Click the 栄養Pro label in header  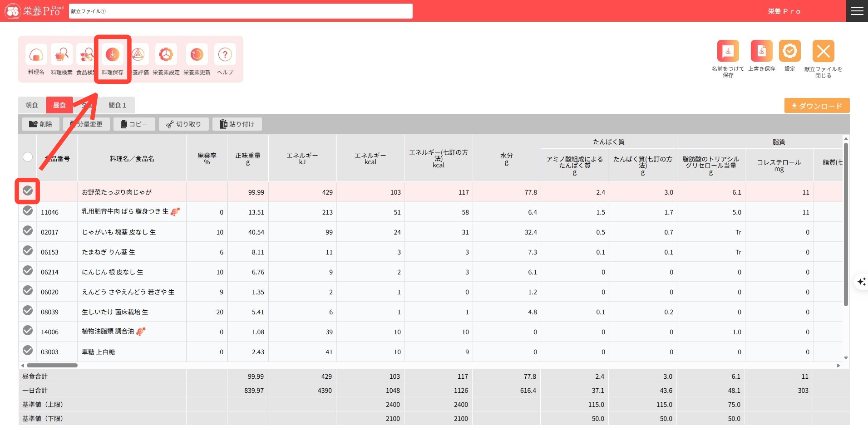784,11
